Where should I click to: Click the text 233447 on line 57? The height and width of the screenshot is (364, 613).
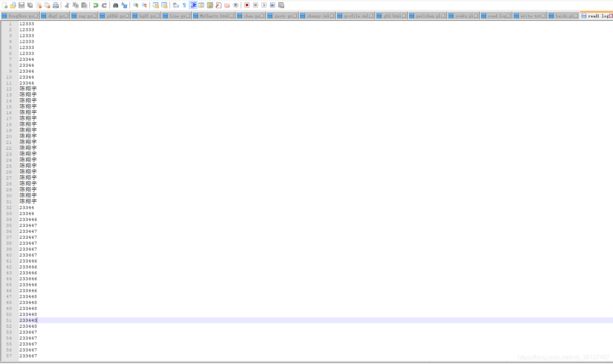click(28, 356)
